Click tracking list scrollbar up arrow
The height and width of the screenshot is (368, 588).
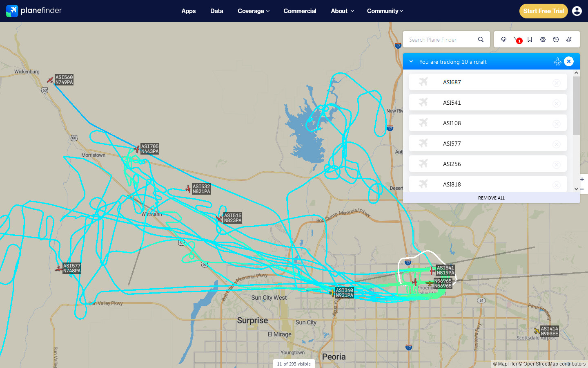click(576, 73)
